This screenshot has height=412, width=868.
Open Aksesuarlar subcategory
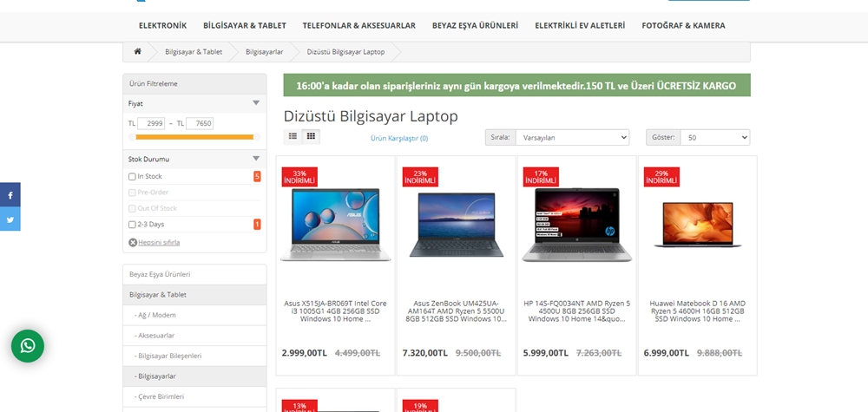(194, 336)
